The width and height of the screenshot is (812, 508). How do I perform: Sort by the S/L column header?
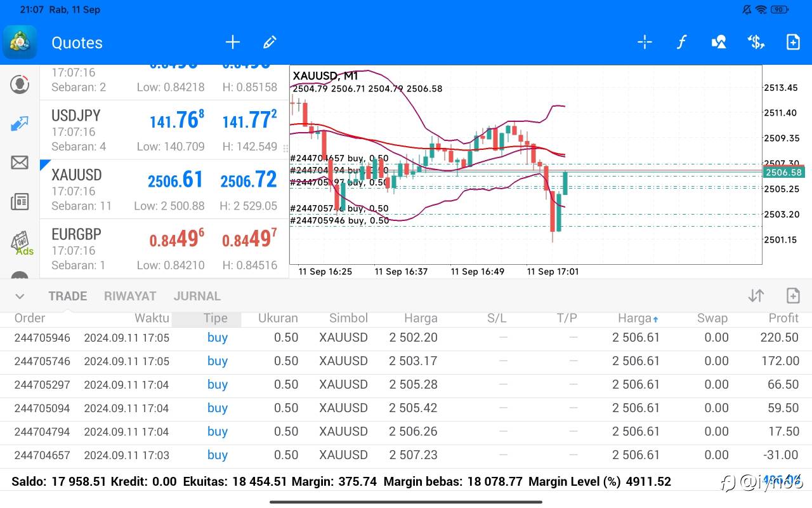[x=497, y=318]
